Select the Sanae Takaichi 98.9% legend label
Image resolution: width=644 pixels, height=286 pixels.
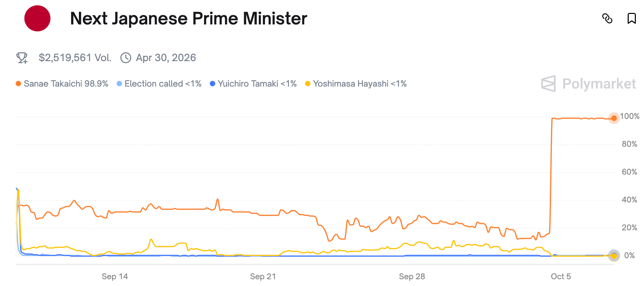click(66, 84)
